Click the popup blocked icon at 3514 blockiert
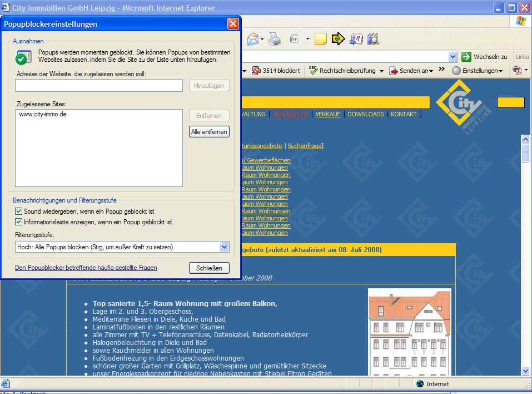 coord(256,71)
